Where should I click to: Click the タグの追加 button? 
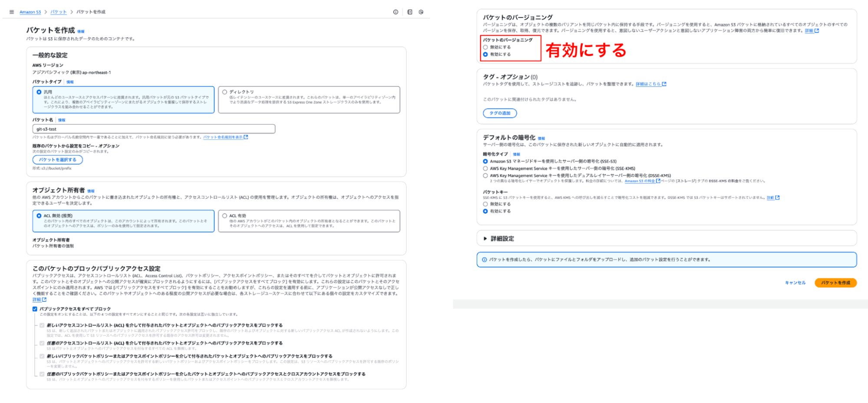coord(500,113)
